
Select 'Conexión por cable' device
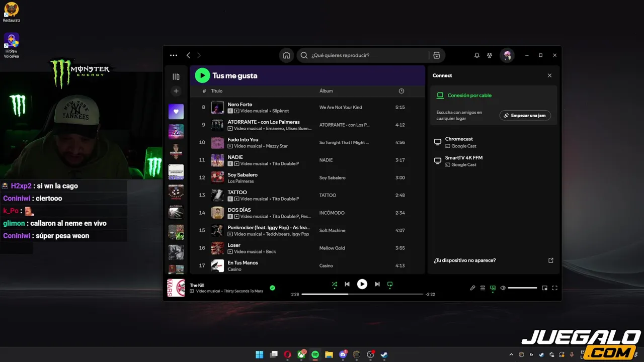pos(469,95)
